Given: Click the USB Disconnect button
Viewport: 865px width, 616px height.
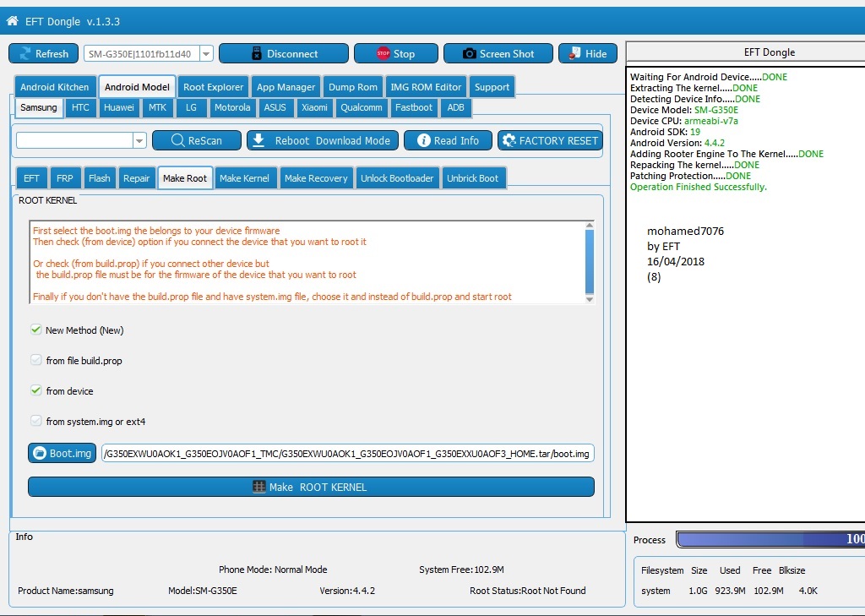Looking at the screenshot, I should (284, 53).
